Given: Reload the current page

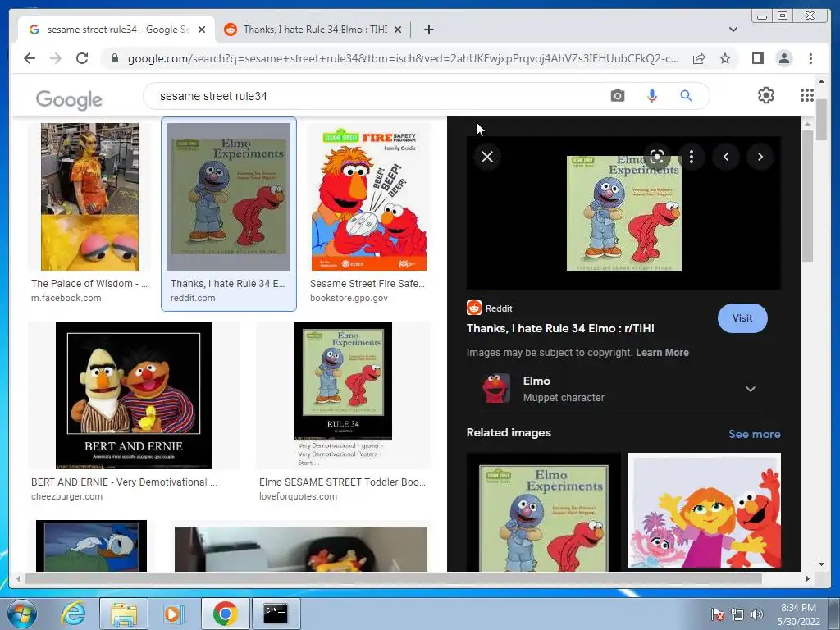Looking at the screenshot, I should click(82, 58).
